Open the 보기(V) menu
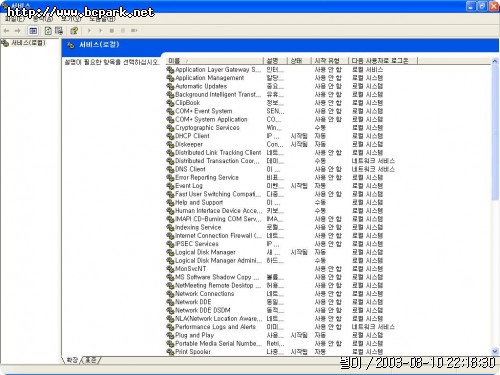500x375 pixels. pyautogui.click(x=71, y=19)
